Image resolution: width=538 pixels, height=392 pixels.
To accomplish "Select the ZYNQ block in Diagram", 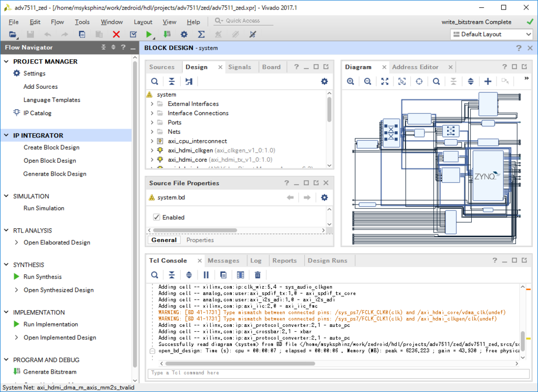I will [488, 176].
